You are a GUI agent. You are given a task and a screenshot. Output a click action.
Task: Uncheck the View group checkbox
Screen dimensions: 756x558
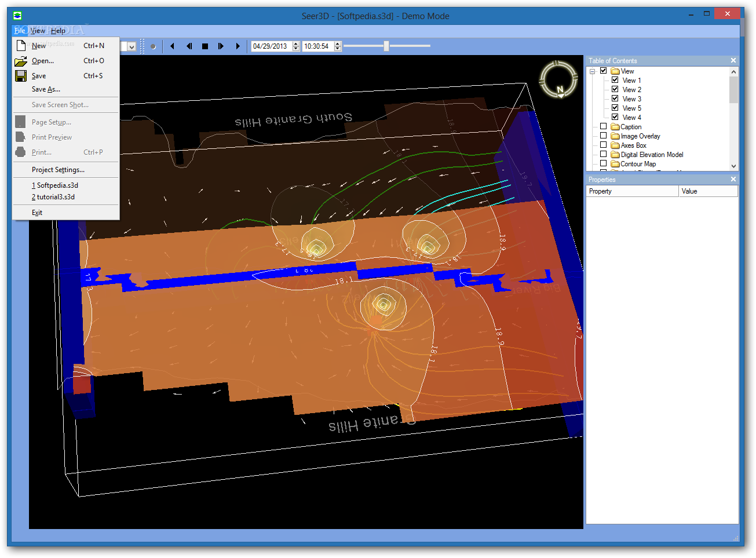pos(603,71)
